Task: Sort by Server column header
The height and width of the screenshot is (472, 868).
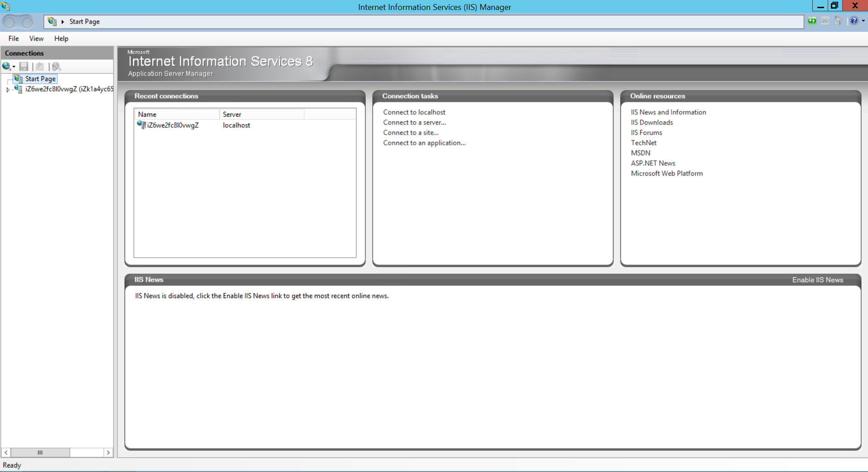Action: pos(262,114)
